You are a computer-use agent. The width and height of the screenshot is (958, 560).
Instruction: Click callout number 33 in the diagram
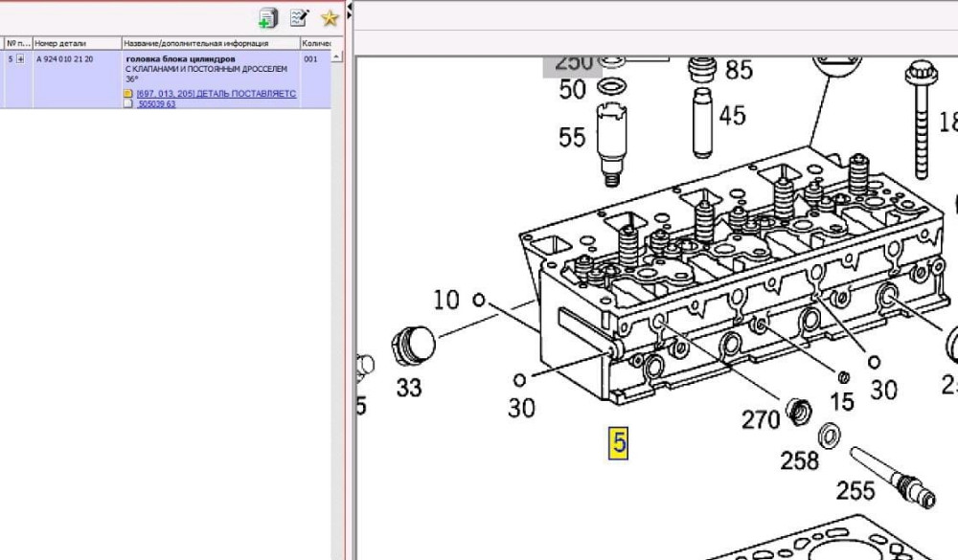pyautogui.click(x=409, y=388)
